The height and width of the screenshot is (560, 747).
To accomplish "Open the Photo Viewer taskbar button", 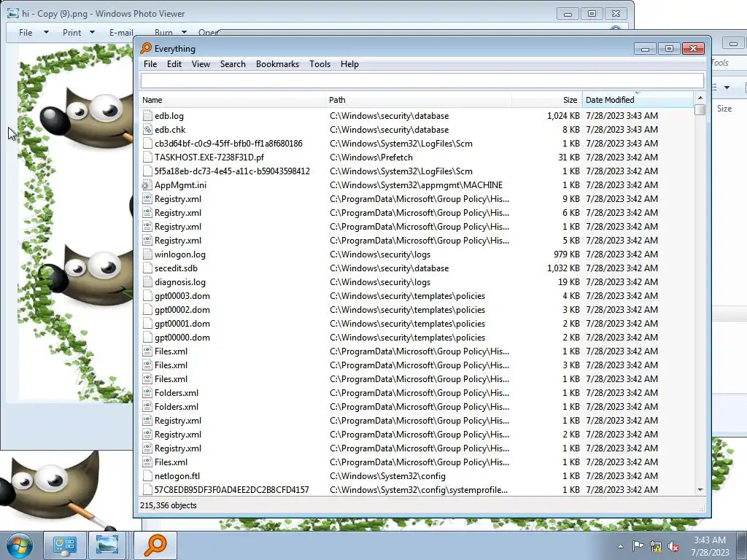I will pos(107,545).
